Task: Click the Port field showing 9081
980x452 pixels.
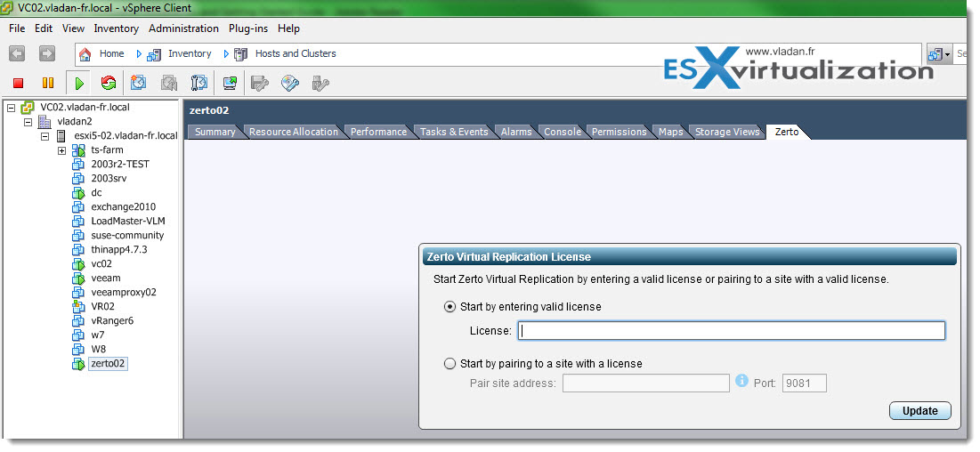Action: (x=805, y=383)
